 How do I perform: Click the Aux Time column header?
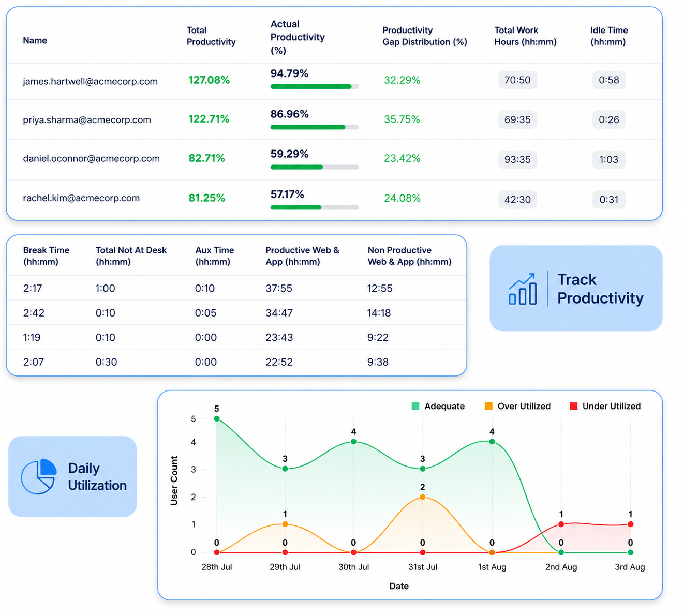tap(215, 256)
